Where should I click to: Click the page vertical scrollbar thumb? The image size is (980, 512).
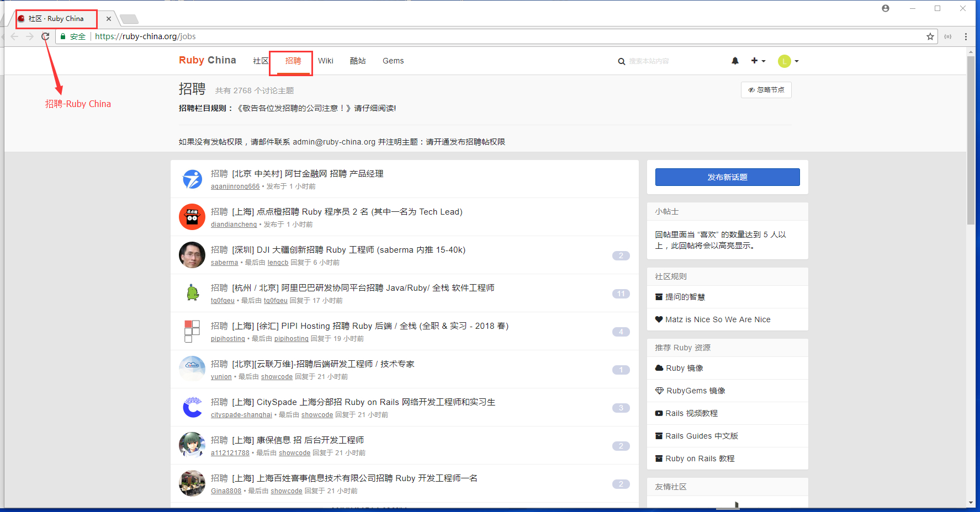pyautogui.click(x=971, y=140)
